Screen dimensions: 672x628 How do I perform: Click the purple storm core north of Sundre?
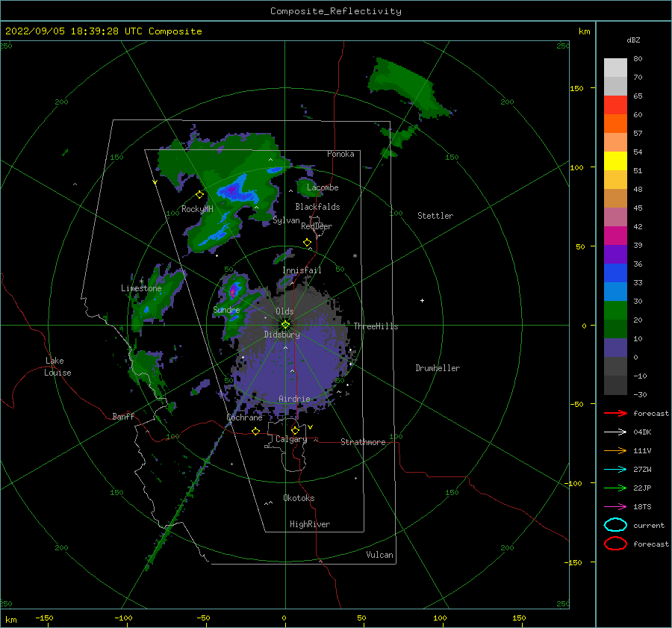(x=233, y=291)
